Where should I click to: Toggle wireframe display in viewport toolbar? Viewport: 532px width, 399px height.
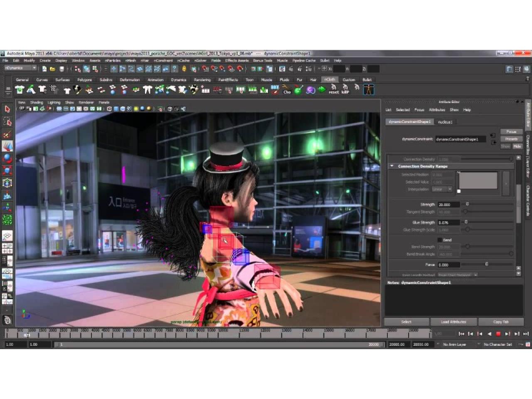point(109,109)
